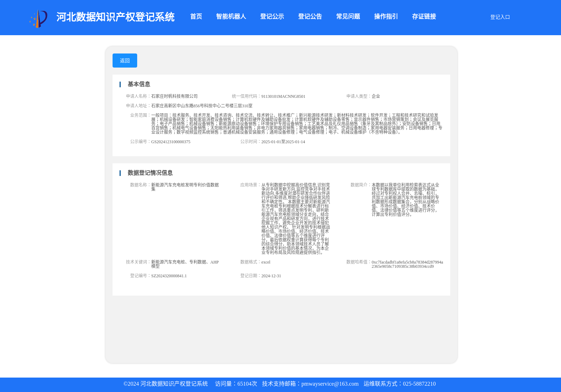Select credit code 91130101MACNNG8501
The height and width of the screenshot is (392, 561).
[283, 96]
